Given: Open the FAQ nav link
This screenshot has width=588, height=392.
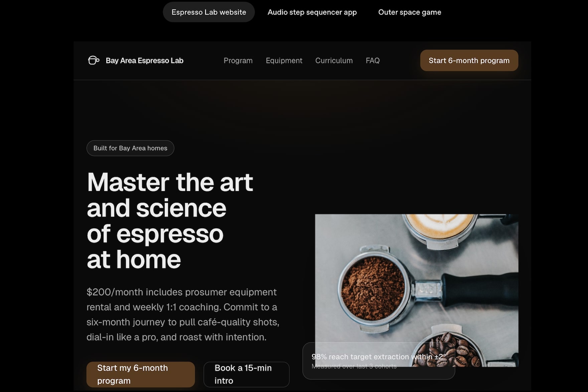Looking at the screenshot, I should (x=373, y=61).
